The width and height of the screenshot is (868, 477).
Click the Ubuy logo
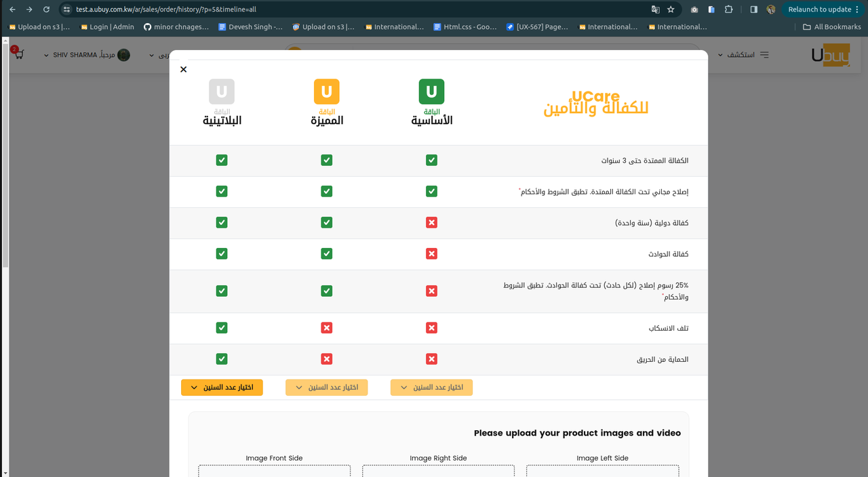(x=830, y=55)
